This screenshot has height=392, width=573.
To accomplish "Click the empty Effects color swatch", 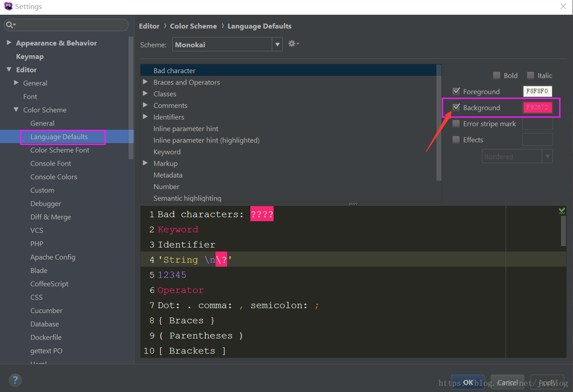I will pyautogui.click(x=537, y=140).
